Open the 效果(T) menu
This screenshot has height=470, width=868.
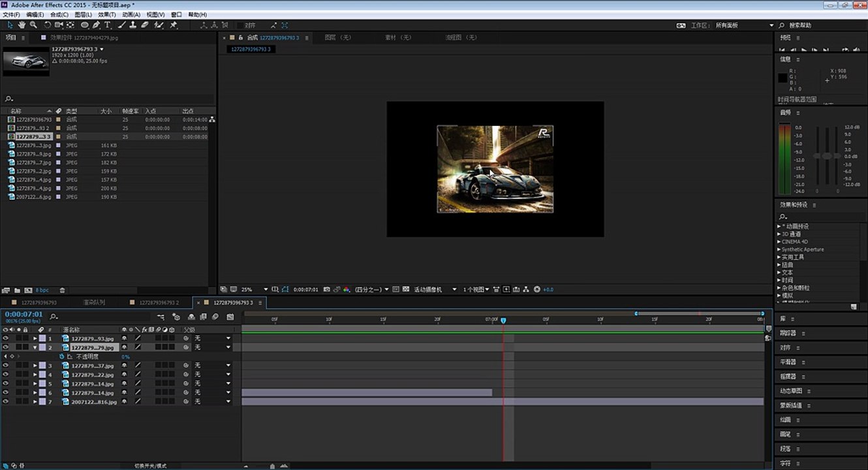point(107,14)
